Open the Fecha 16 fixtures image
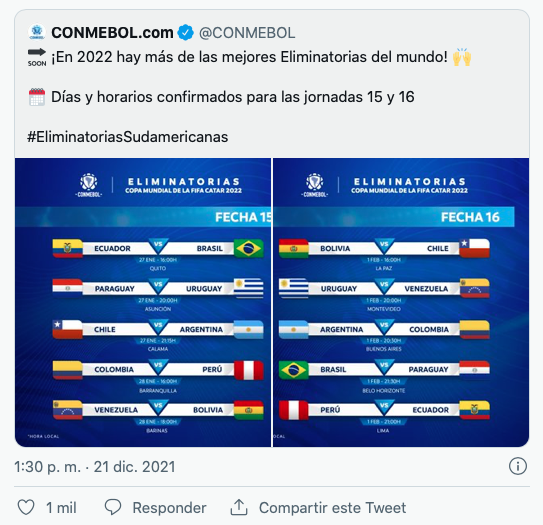543x525 pixels. point(401,302)
